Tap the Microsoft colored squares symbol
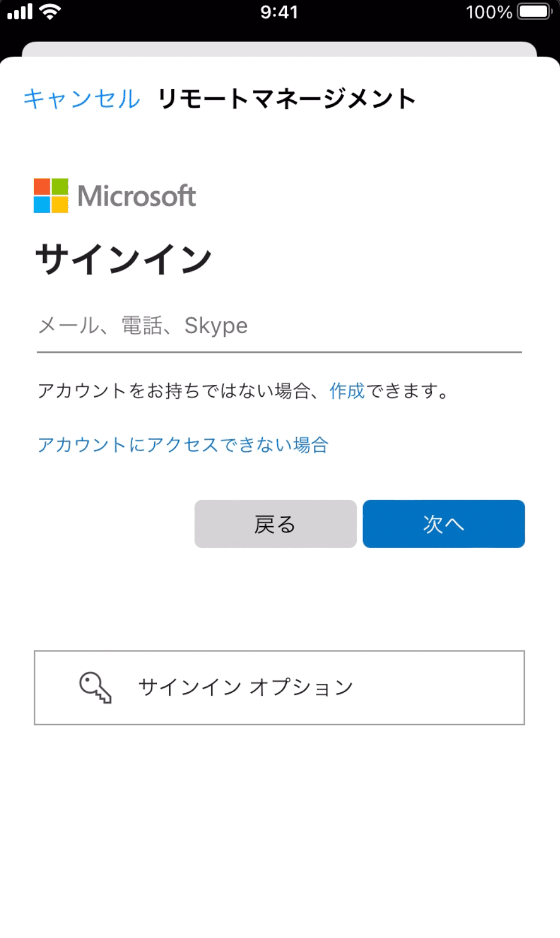Viewport: 560px width, 938px height. click(x=52, y=196)
